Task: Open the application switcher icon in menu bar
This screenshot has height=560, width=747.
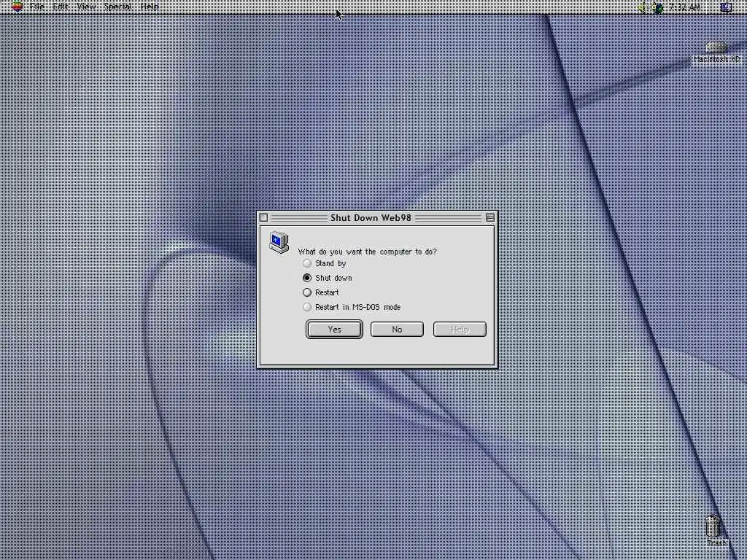Action: click(x=726, y=7)
